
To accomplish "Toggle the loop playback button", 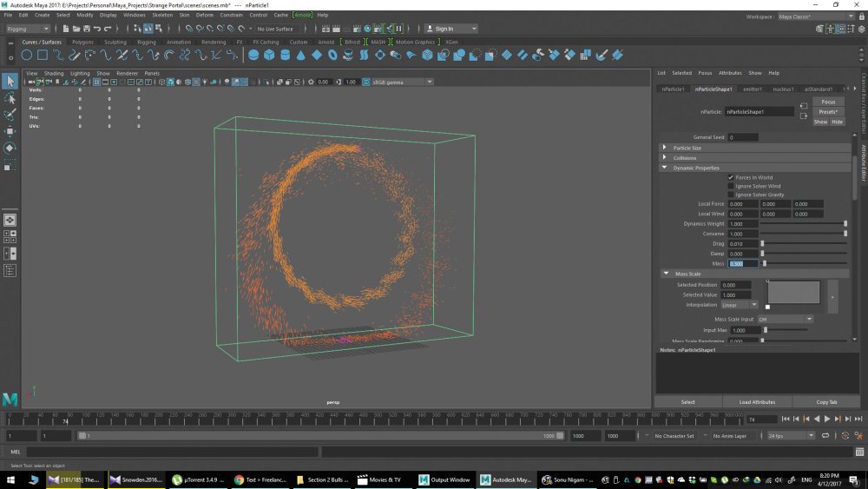I will coord(825,436).
